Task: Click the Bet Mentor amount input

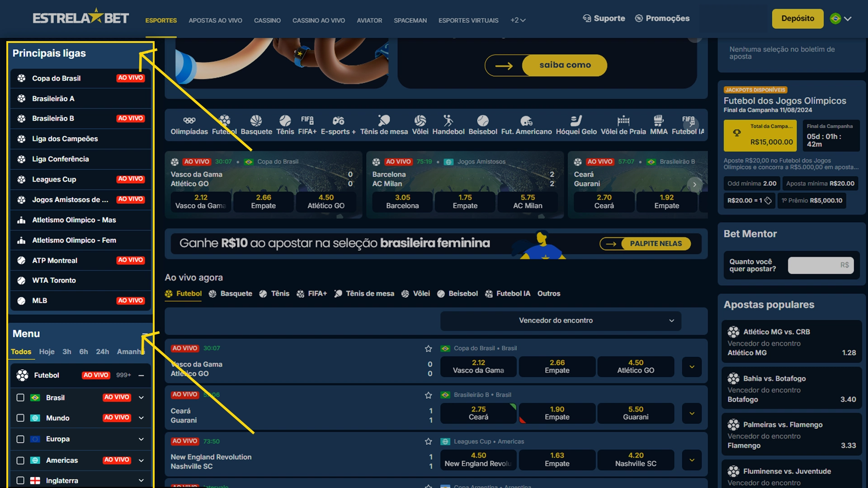Action: [x=821, y=266]
